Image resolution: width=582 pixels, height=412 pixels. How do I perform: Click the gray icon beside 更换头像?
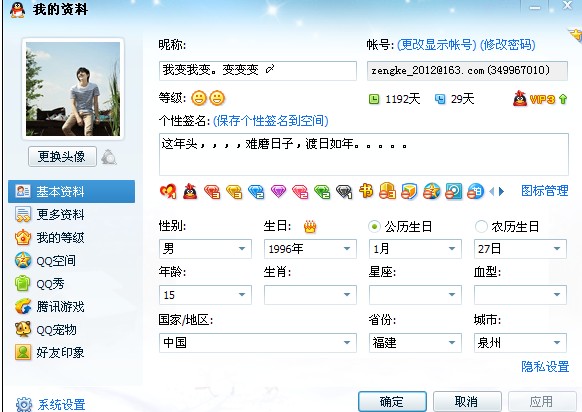(109, 157)
